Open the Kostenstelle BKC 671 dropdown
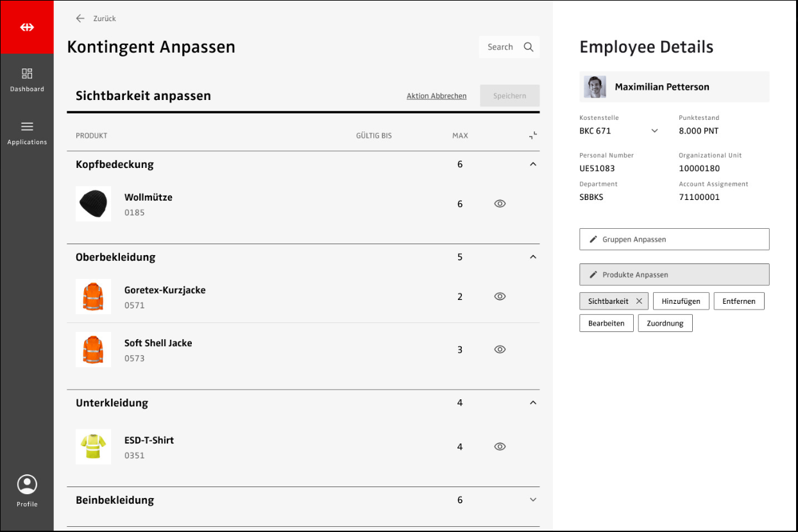Viewport: 798px width, 532px height. pos(654,131)
